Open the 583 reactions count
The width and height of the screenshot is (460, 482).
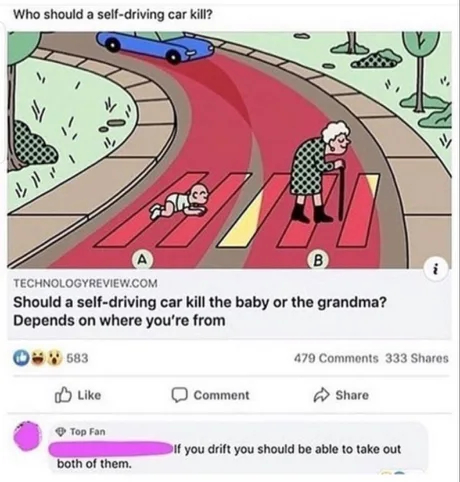(x=77, y=358)
